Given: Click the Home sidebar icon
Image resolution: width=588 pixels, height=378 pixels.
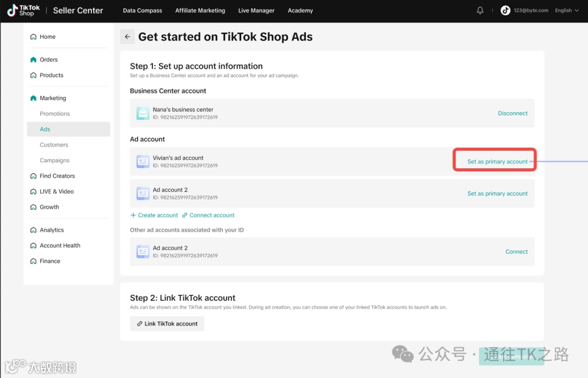Looking at the screenshot, I should coord(34,37).
